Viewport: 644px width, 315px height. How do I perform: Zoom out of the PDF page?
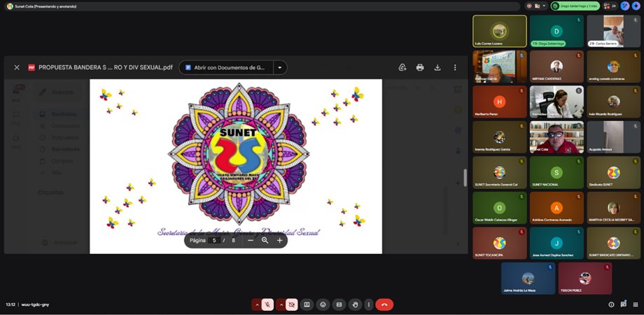pos(251,240)
